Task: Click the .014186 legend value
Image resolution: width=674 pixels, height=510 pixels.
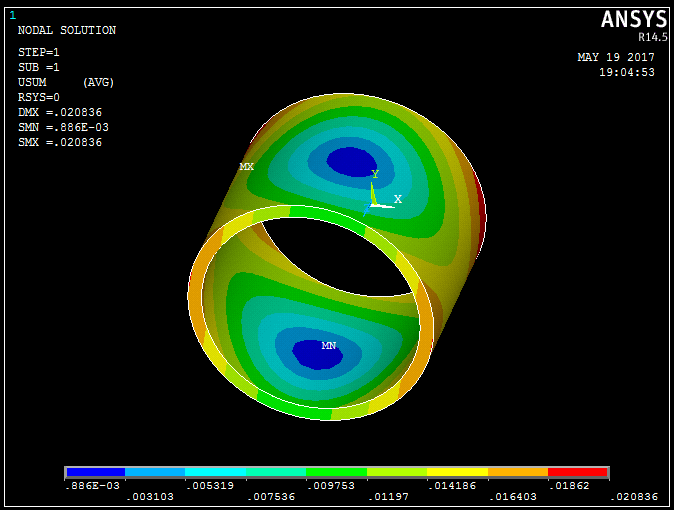Action: 452,486
